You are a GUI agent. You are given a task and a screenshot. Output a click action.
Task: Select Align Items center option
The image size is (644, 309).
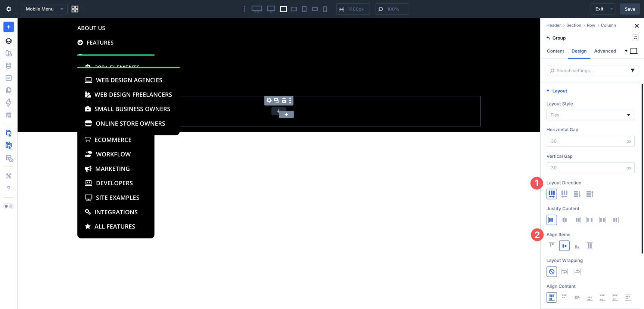coord(564,246)
